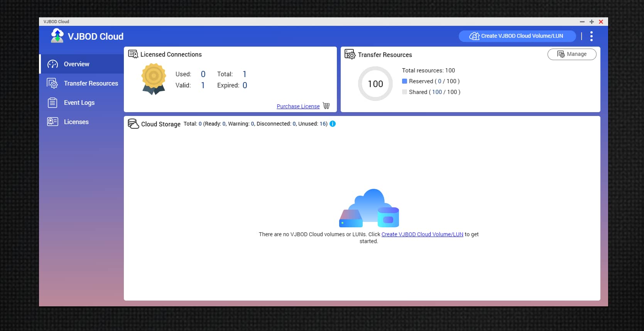Click the Cloud Storage info icon
Screen dimensions: 644x331
coord(333,124)
